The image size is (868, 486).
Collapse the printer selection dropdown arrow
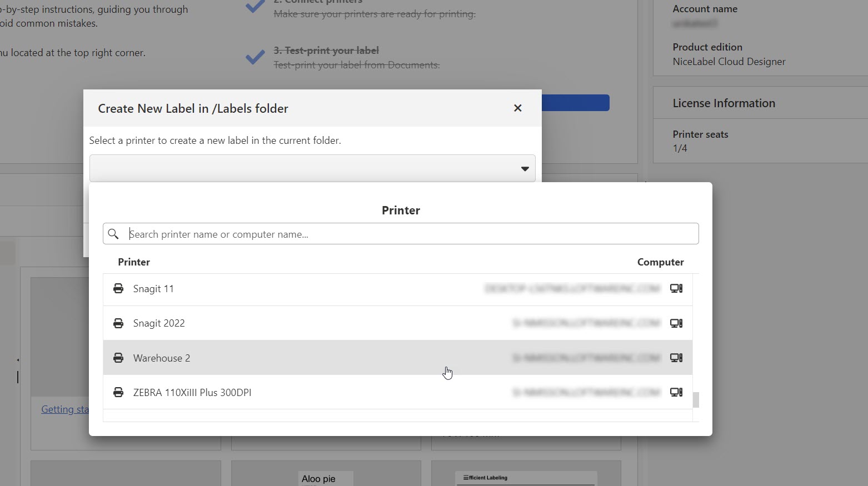pyautogui.click(x=524, y=169)
